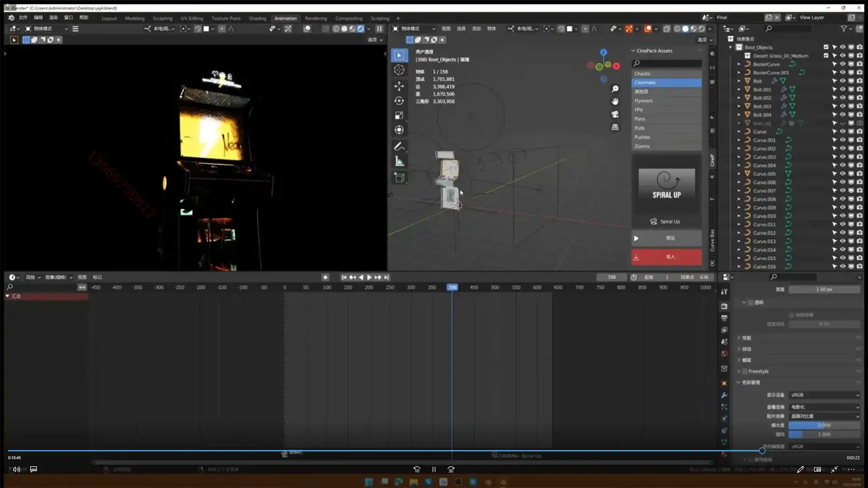Click the timeline play button
The image size is (868, 488).
(x=369, y=277)
